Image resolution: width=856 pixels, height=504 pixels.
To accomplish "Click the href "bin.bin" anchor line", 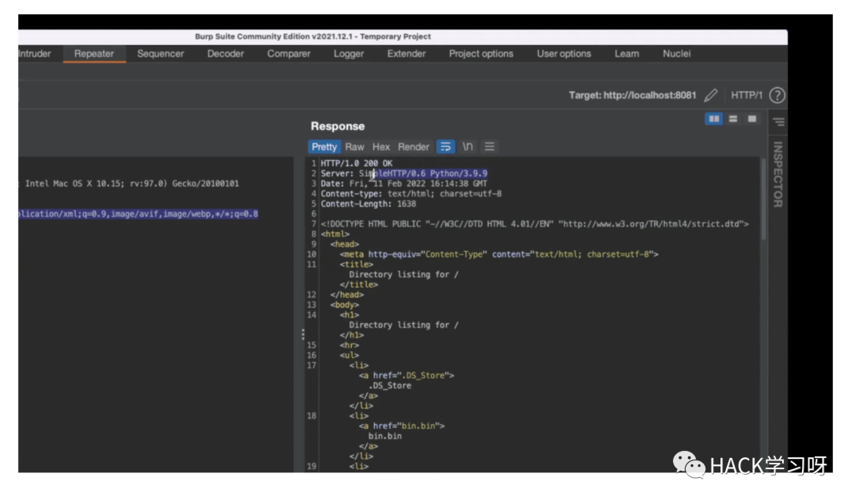I will [x=402, y=426].
